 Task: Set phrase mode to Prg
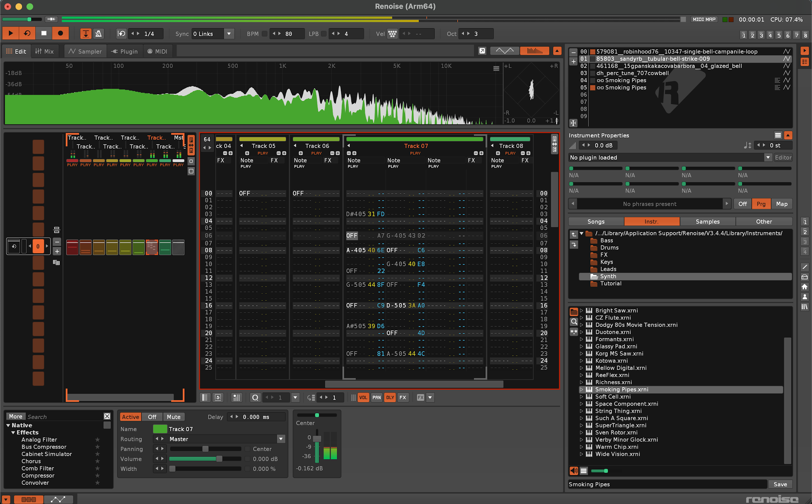pos(761,204)
